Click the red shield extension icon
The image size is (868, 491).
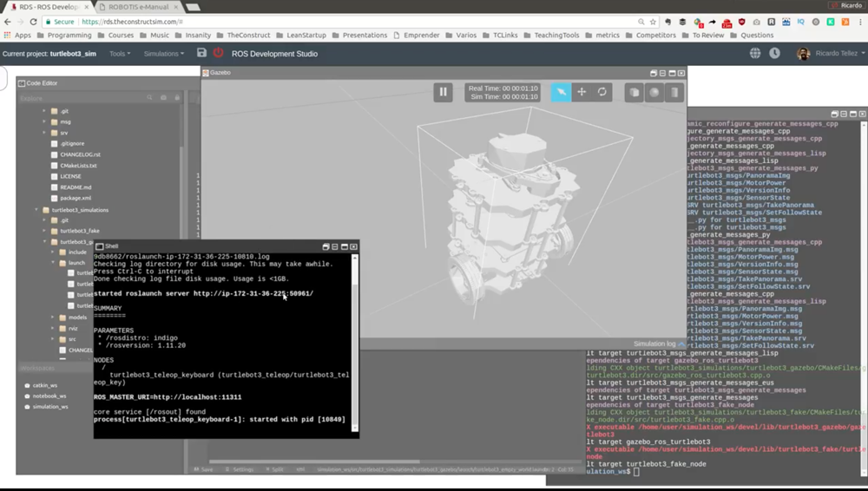742,23
